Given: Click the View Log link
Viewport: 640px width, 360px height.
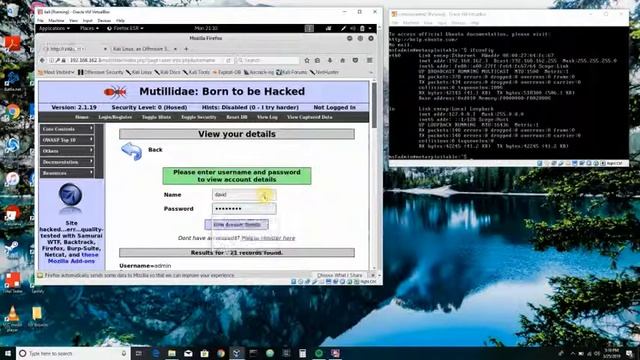Looking at the screenshot, I should (x=267, y=117).
